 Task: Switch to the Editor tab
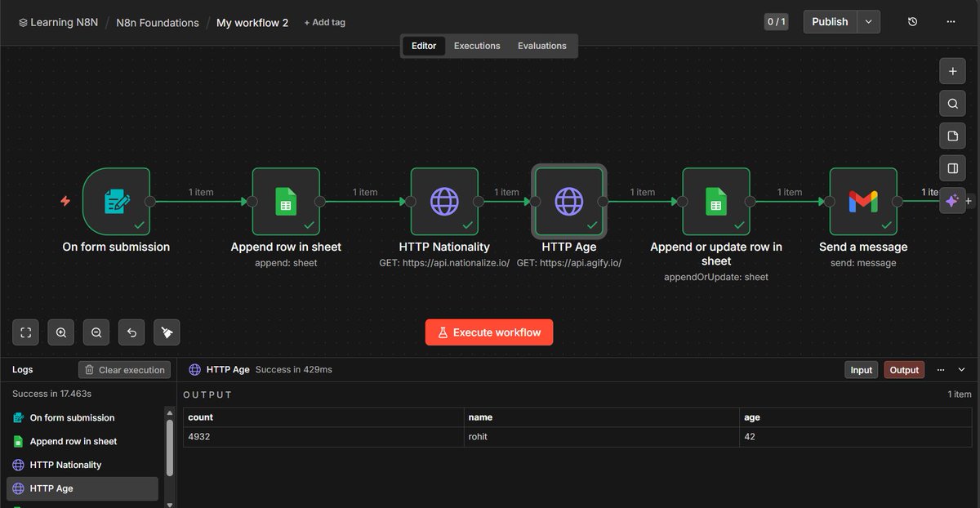click(424, 46)
